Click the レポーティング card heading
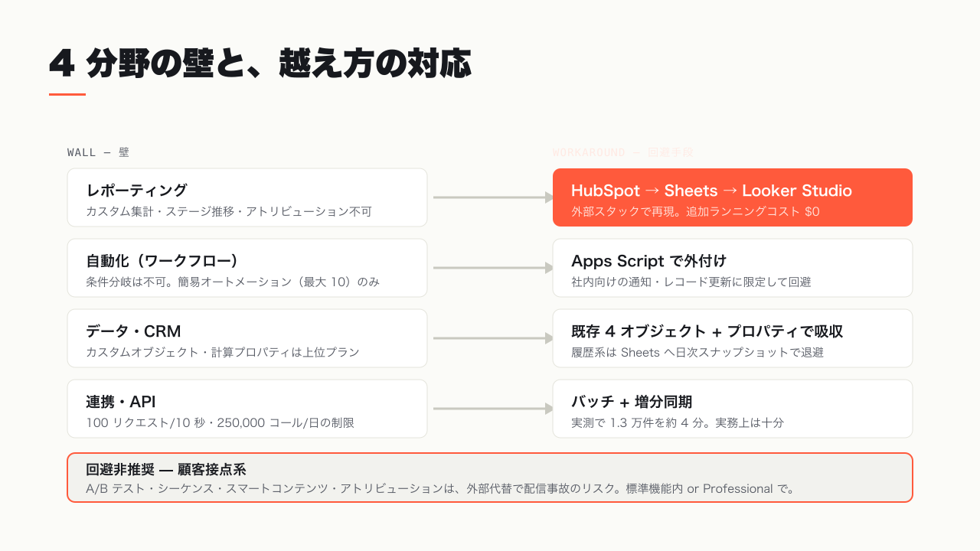 [x=137, y=191]
